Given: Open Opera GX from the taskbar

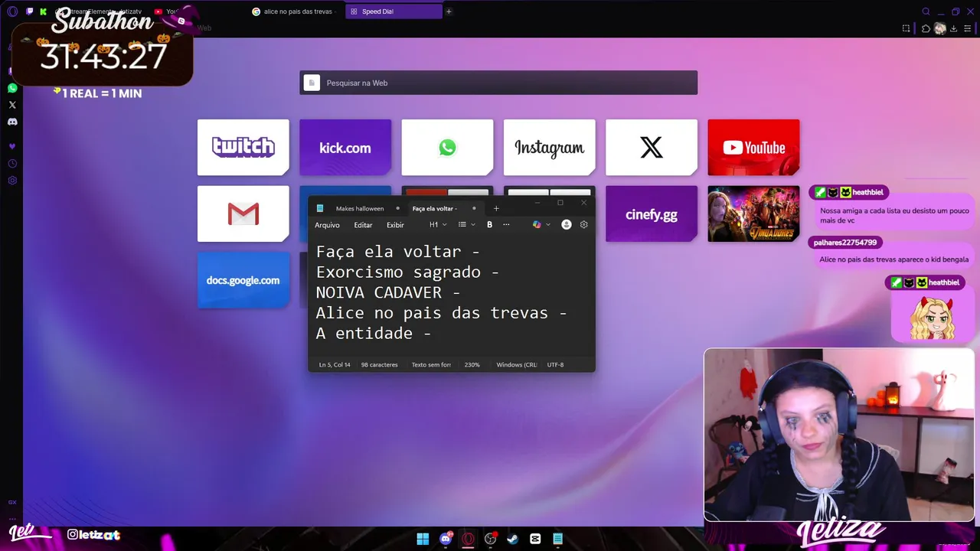Looking at the screenshot, I should pyautogui.click(x=468, y=539).
